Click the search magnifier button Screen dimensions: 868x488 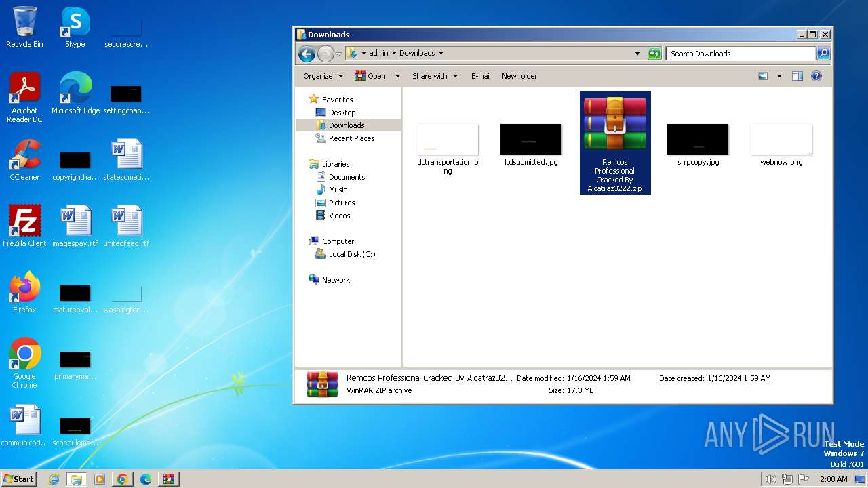coord(823,54)
